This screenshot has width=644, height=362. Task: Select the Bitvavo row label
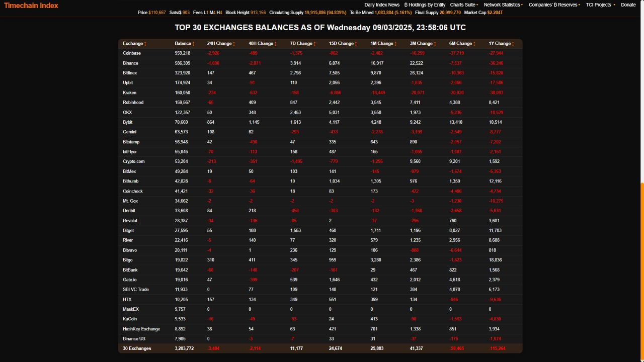pos(130,250)
